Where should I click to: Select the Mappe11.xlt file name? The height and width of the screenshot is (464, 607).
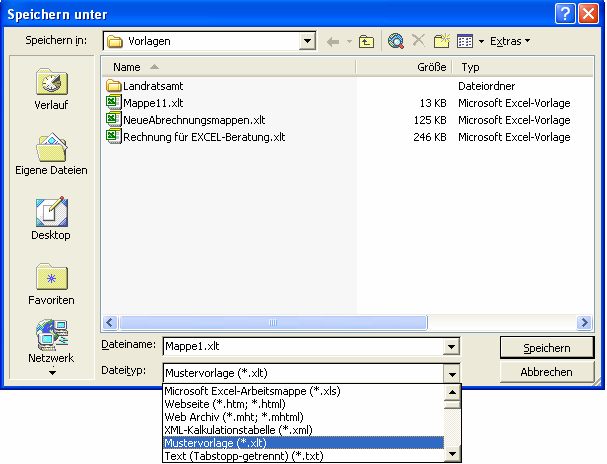(x=153, y=103)
